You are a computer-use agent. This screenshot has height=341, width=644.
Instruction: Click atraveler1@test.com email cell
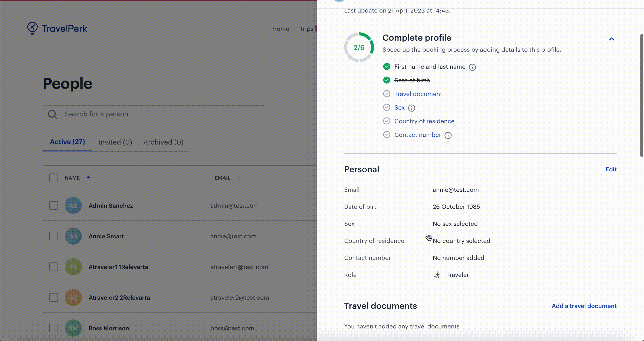coord(239,267)
